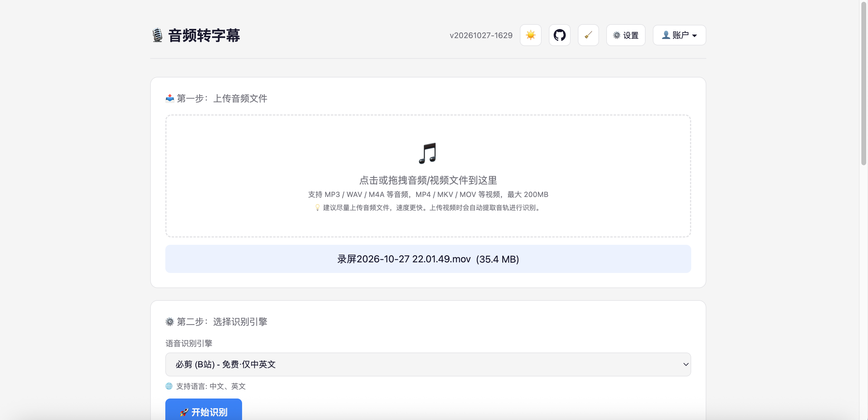Image resolution: width=868 pixels, height=420 pixels.
Task: Select the uploaded 录屏2026-10-27 22.01.49.mov file bar
Action: pos(428,259)
